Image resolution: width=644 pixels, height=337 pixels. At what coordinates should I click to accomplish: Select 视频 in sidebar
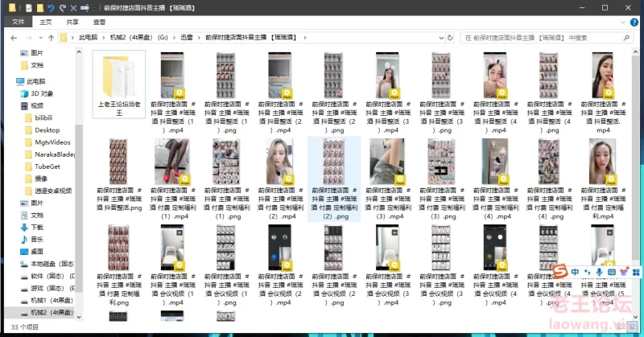click(x=36, y=106)
